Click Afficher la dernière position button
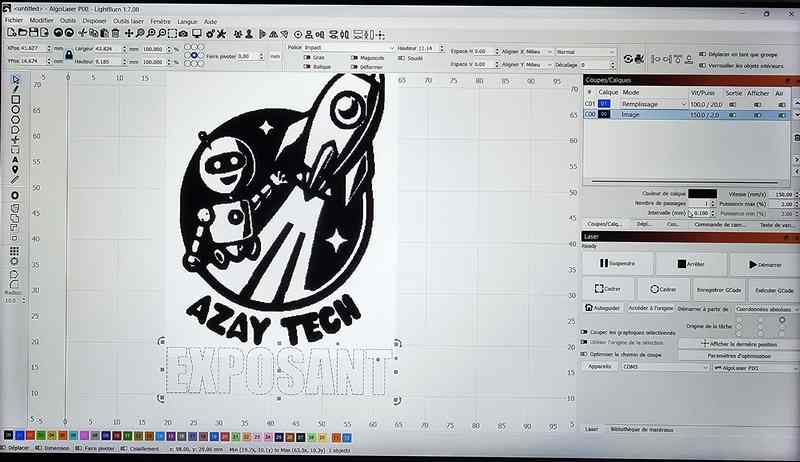This screenshot has height=462, width=800. coord(739,344)
